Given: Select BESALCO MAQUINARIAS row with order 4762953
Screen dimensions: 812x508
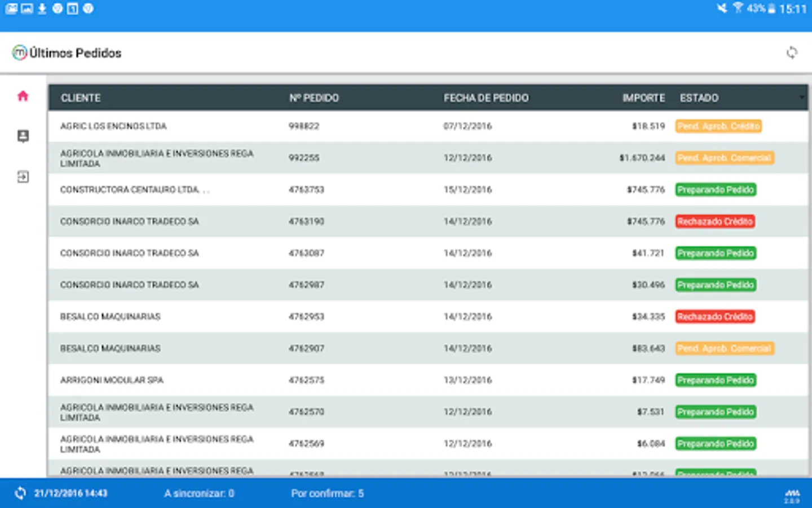Looking at the screenshot, I should click(428, 317).
